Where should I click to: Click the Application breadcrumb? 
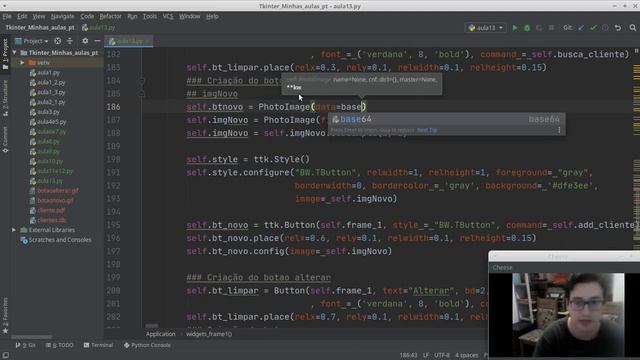160,334
